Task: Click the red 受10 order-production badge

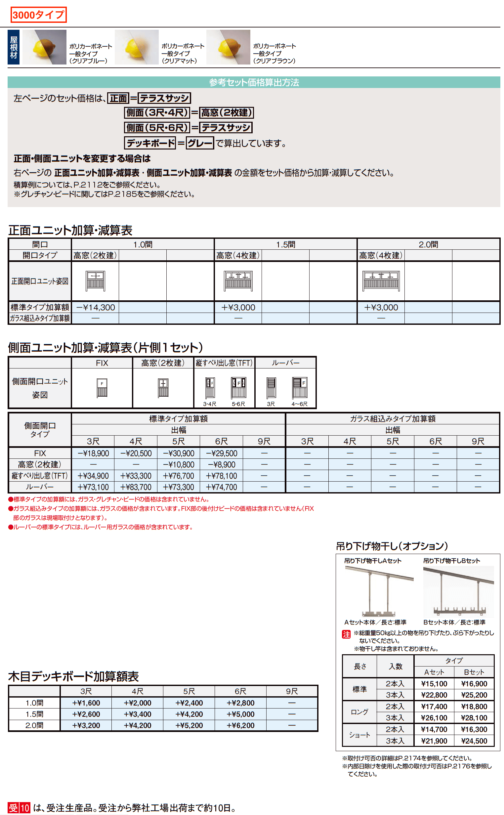Action: [19, 808]
